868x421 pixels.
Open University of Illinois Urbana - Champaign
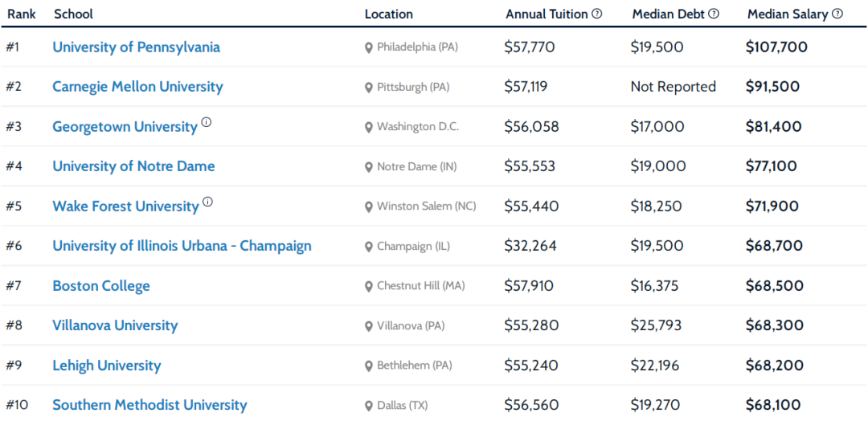point(182,246)
